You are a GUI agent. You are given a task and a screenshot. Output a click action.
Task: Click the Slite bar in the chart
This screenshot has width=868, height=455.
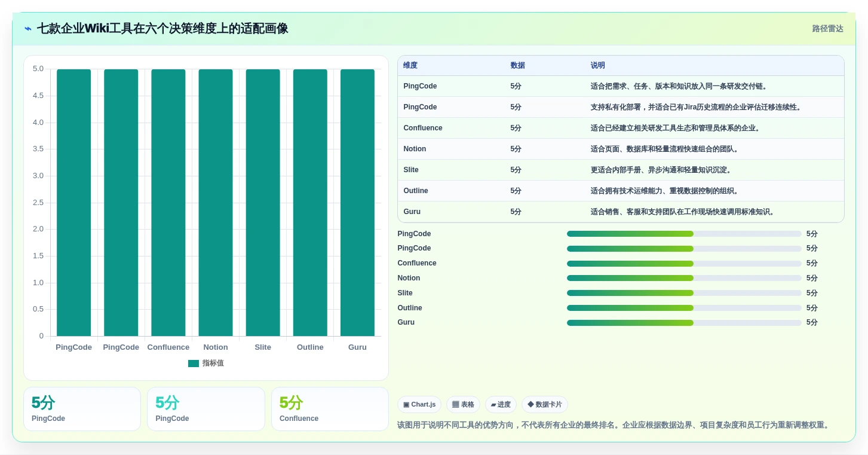pyautogui.click(x=263, y=203)
